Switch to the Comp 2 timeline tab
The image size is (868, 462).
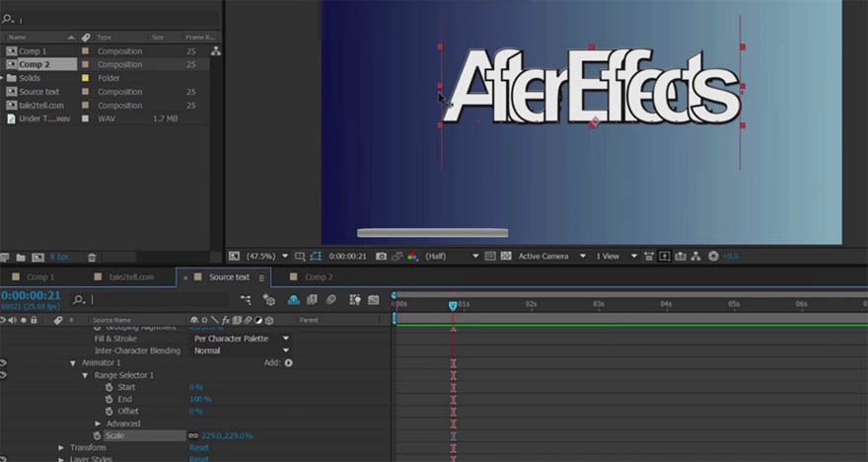coord(319,277)
